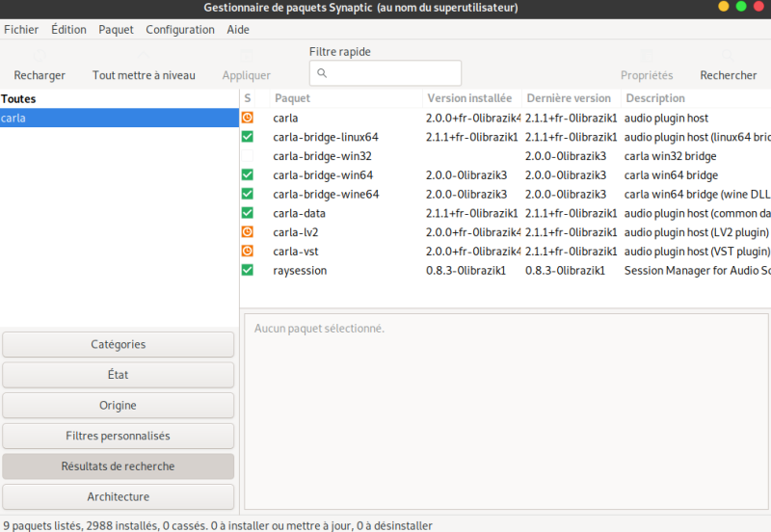The width and height of the screenshot is (771, 532).
Task: Toggle status checkbox for carla-data
Action: 248,213
